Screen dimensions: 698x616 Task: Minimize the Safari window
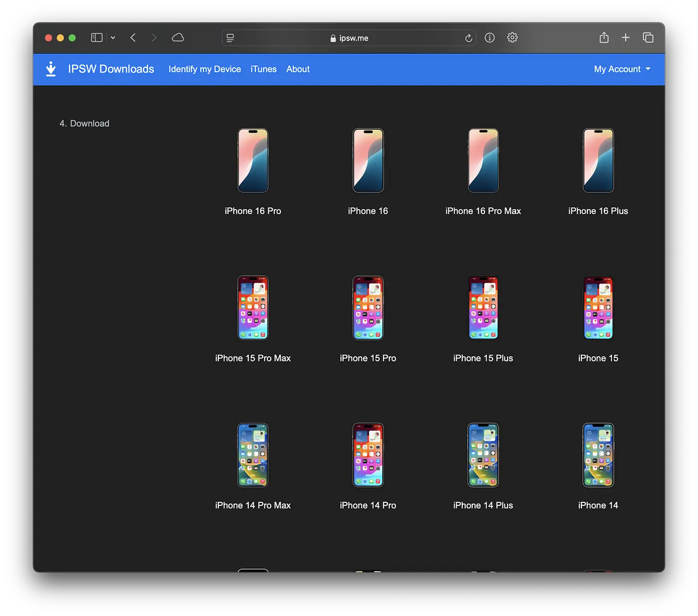click(x=60, y=38)
